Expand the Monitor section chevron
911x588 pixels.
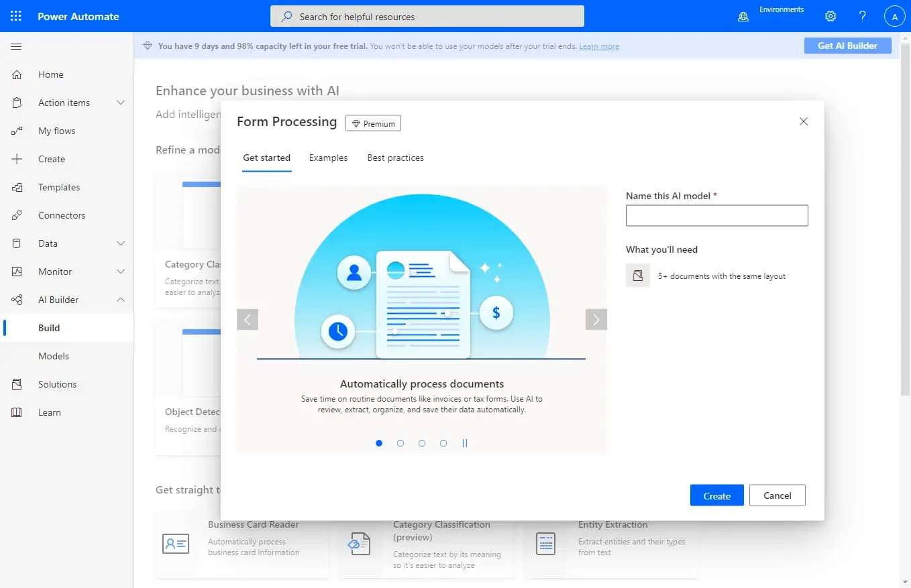pyautogui.click(x=121, y=272)
